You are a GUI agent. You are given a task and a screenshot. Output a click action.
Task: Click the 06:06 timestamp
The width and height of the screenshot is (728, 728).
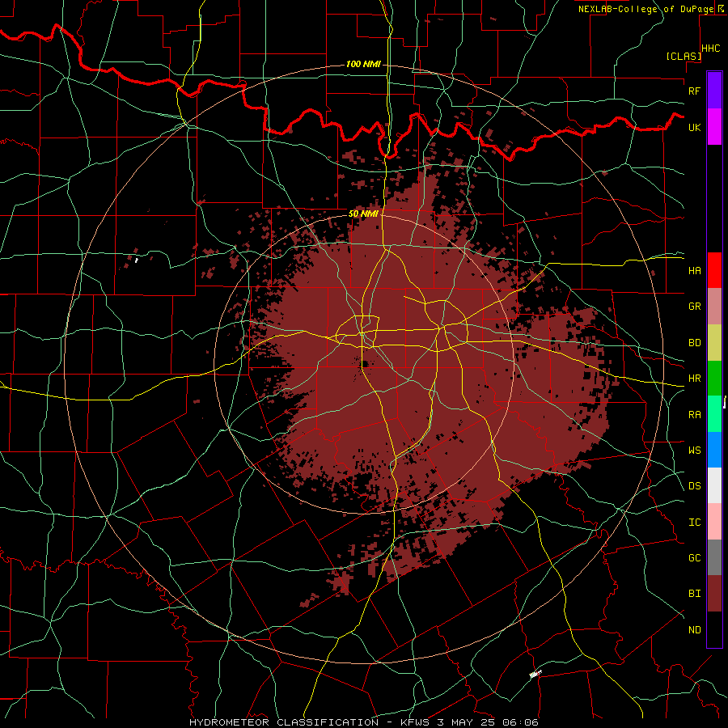[520, 722]
